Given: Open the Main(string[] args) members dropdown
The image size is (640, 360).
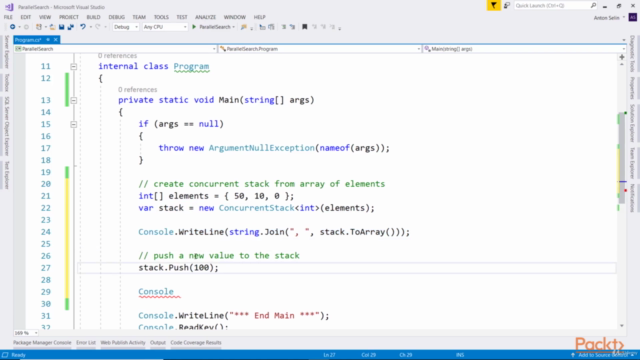Looking at the screenshot, I should pyautogui.click(x=524, y=49).
